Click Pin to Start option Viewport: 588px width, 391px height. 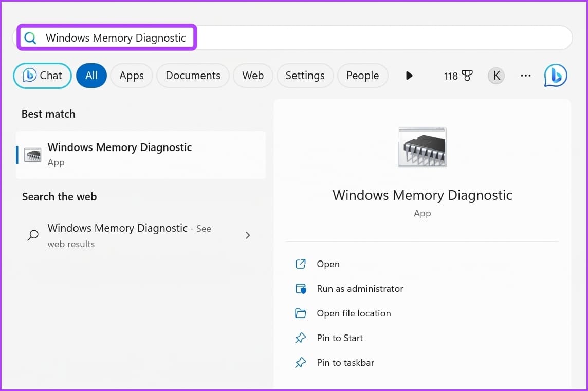[339, 338]
